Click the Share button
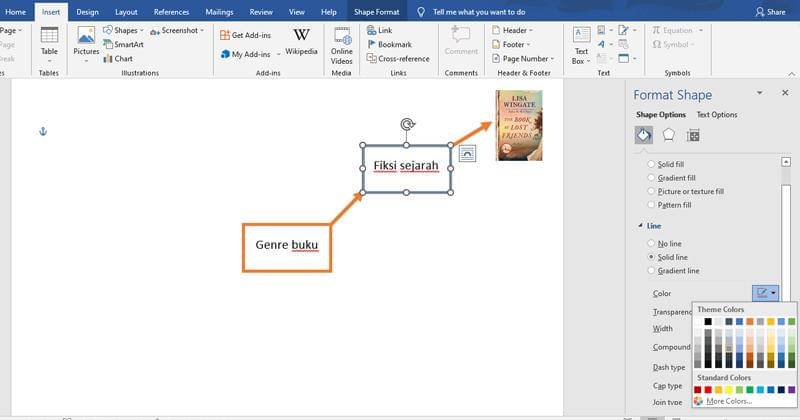This screenshot has height=420, width=800. click(x=770, y=12)
